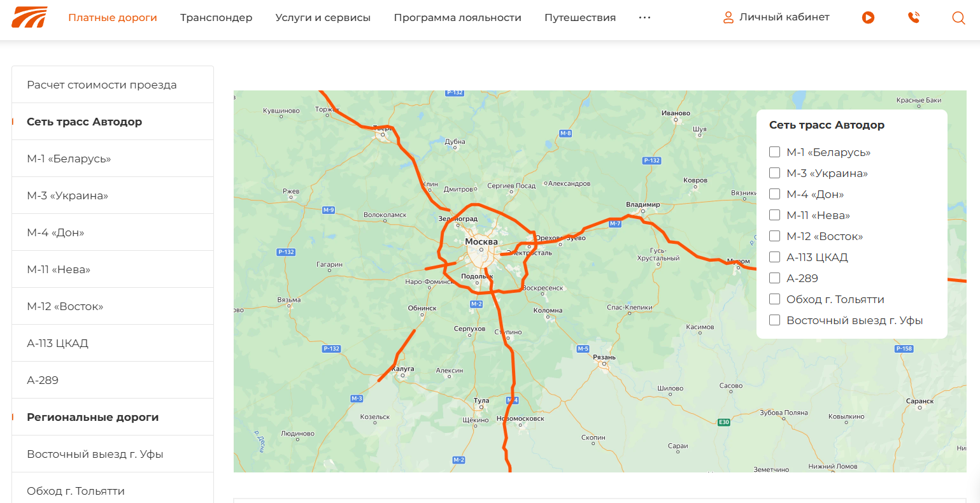980x503 pixels.
Task: Open Транспондер menu
Action: [217, 18]
